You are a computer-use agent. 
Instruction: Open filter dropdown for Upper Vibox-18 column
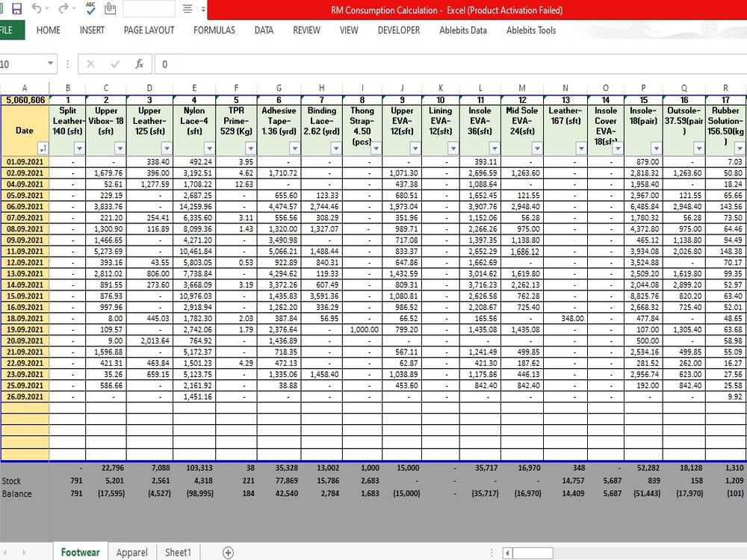click(x=120, y=149)
